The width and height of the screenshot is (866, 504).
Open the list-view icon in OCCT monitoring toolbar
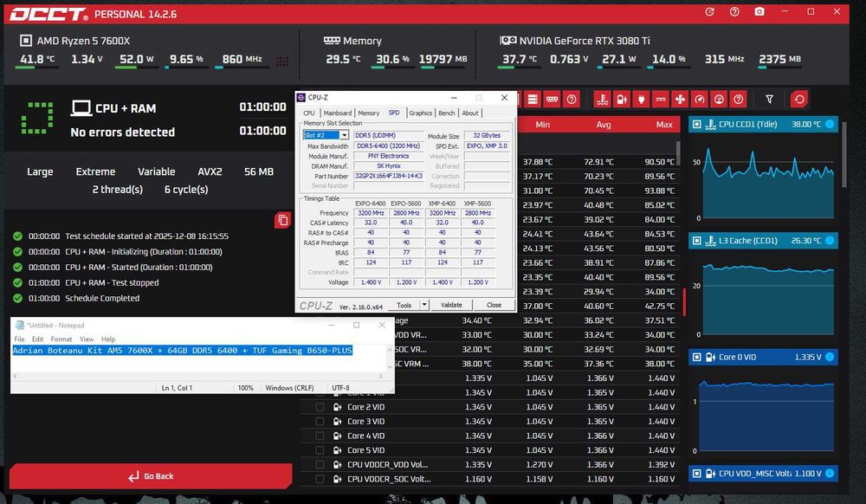[x=533, y=100]
